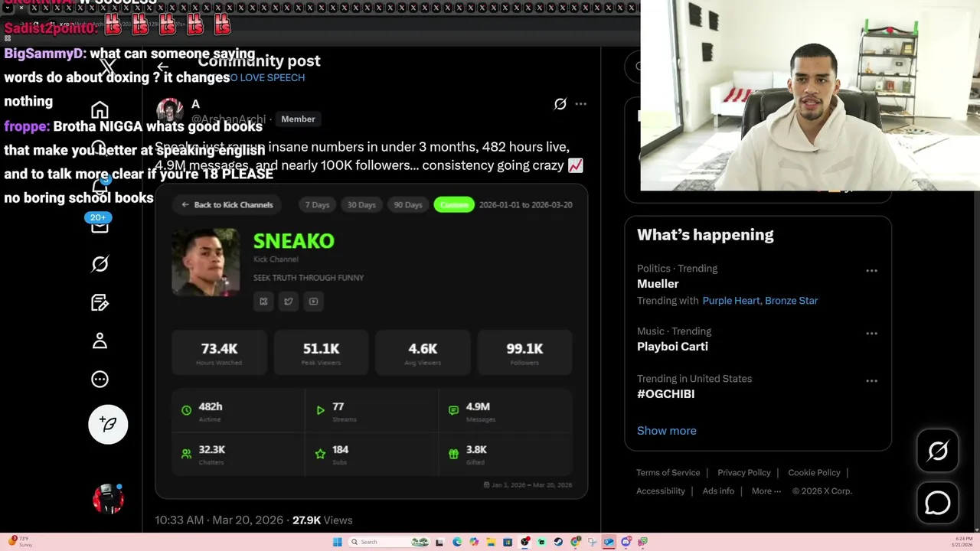Open account switcher avatar at sidebar bottom
The image size is (980, 551).
click(108, 499)
